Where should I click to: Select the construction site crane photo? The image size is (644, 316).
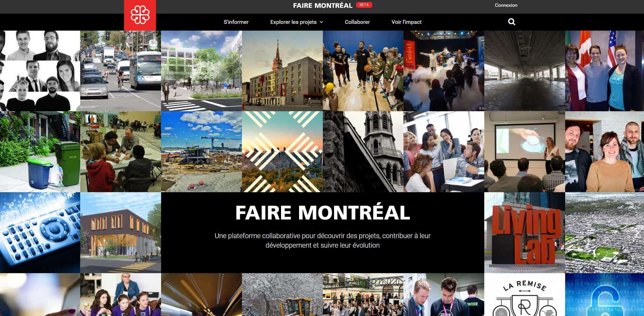[x=202, y=152]
